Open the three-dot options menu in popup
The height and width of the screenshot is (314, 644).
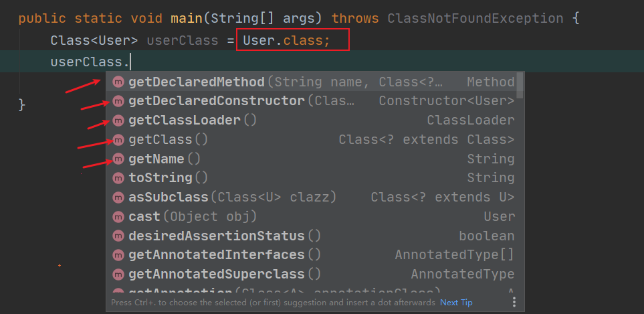[514, 302]
